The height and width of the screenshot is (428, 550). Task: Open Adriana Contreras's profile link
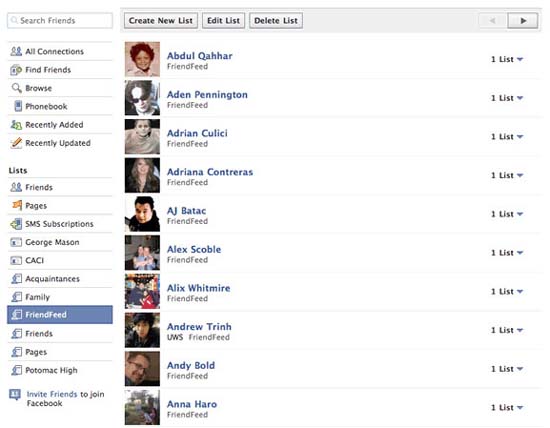210,172
